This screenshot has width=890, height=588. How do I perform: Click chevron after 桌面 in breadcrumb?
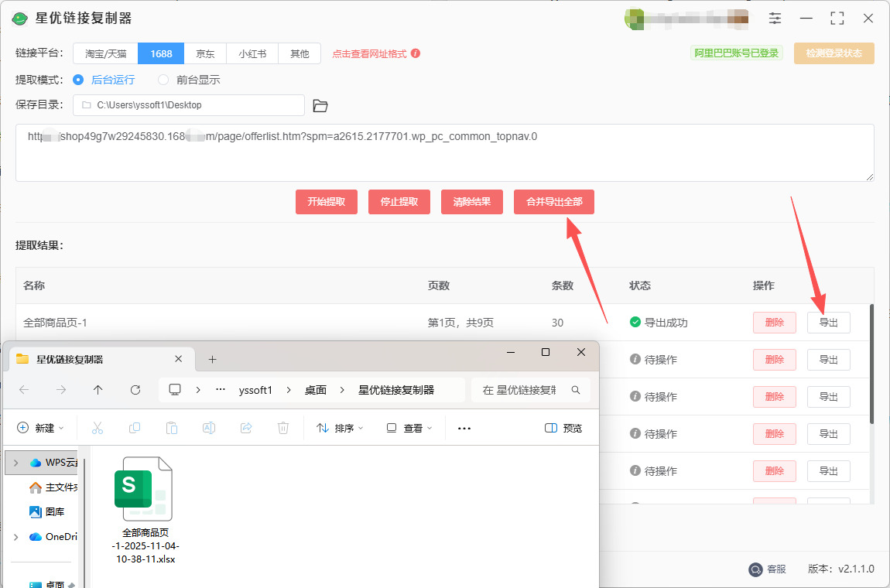click(x=342, y=390)
